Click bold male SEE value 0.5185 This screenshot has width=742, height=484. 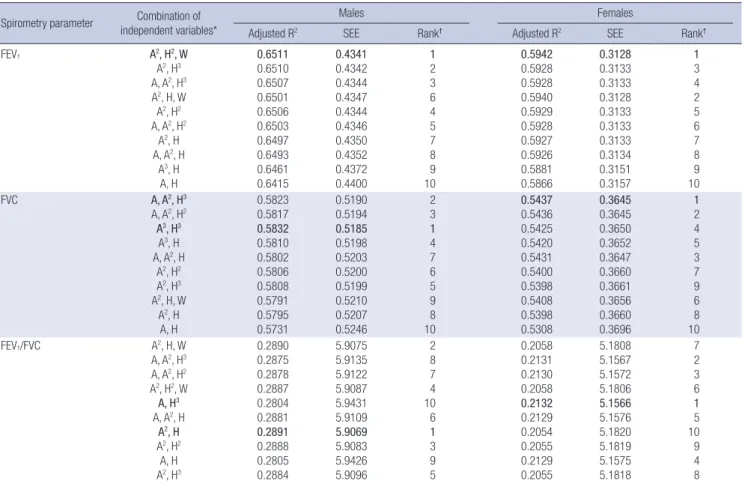point(351,229)
